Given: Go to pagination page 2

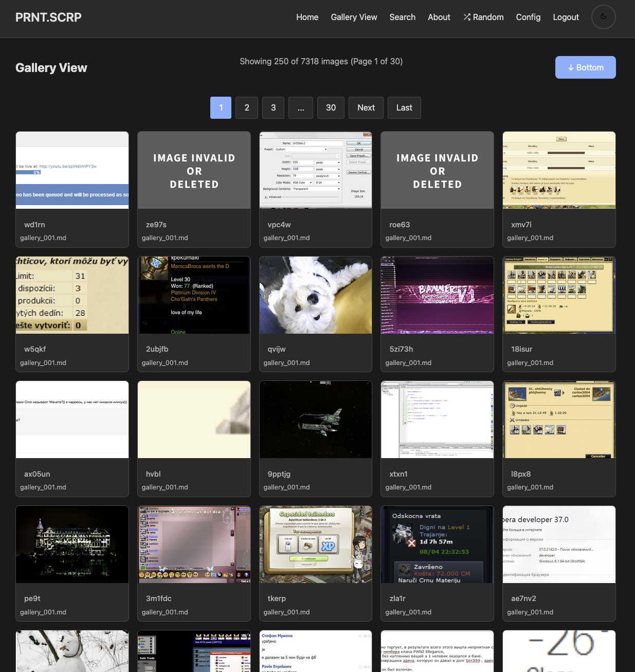Looking at the screenshot, I should point(247,107).
